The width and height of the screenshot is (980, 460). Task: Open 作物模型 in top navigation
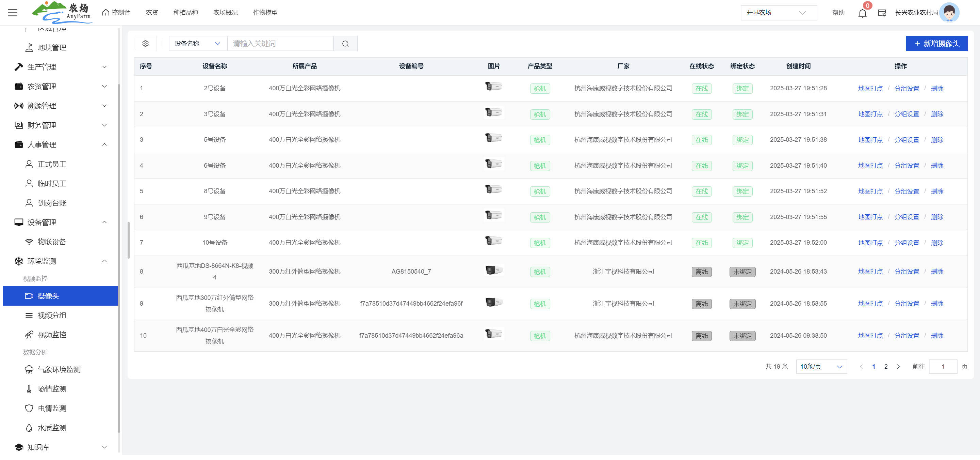click(x=265, y=13)
